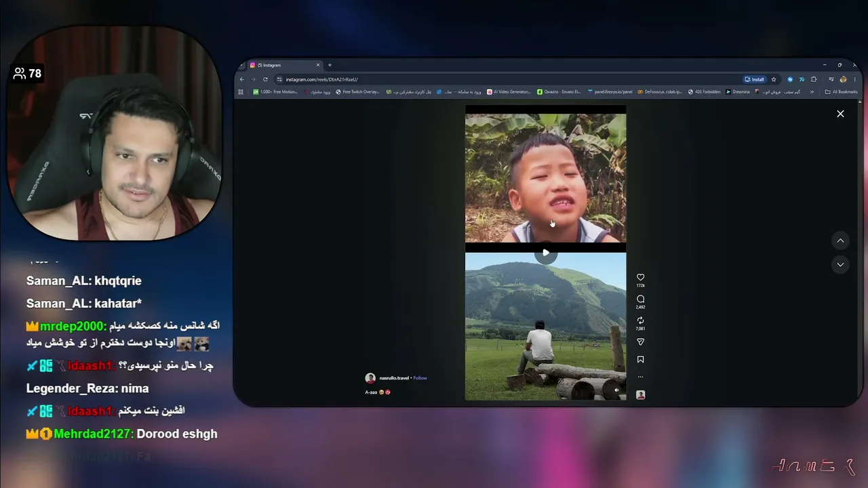
Task: Open the "Qwadro - Envato El..." bookmark
Action: tap(559, 91)
